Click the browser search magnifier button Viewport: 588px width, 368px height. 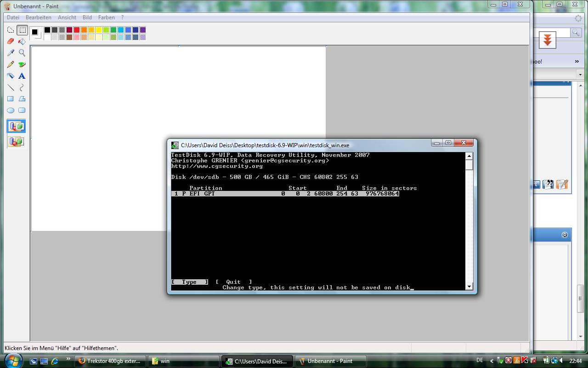[x=575, y=32]
